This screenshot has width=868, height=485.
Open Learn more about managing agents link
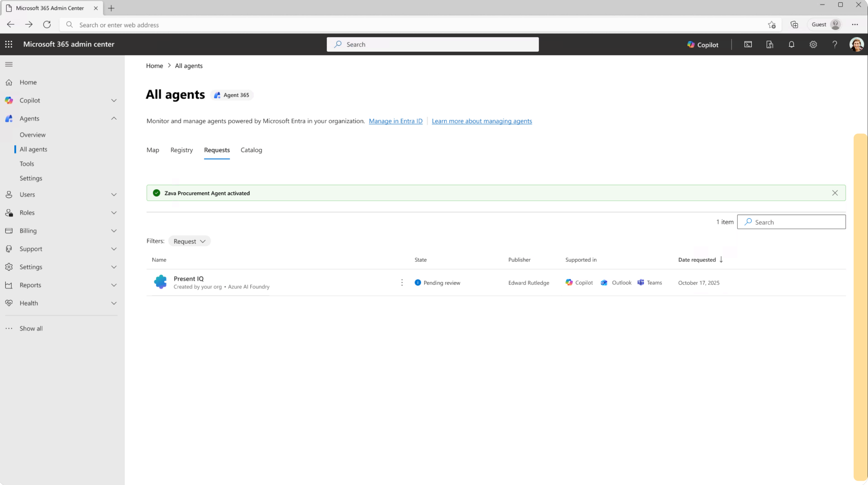482,121
